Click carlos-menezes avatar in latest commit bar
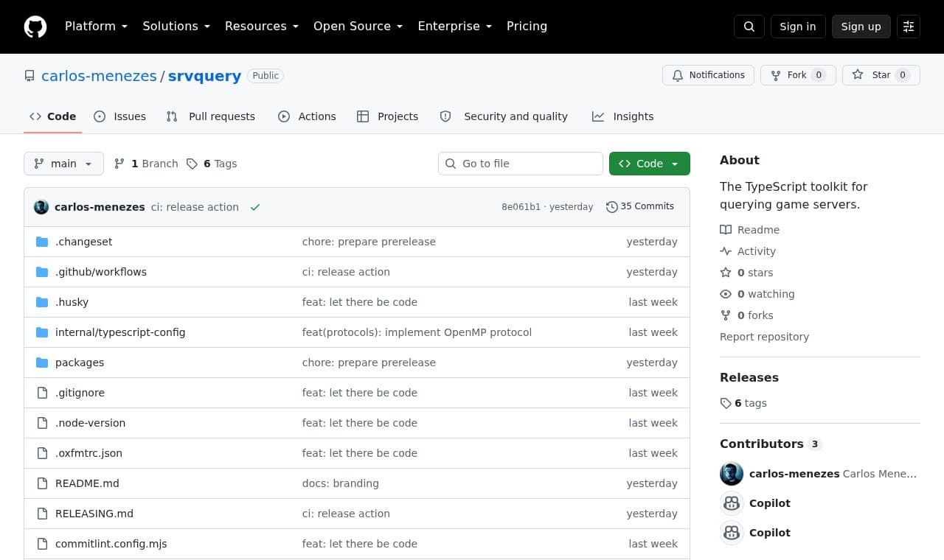The height and width of the screenshot is (560, 944). point(41,207)
